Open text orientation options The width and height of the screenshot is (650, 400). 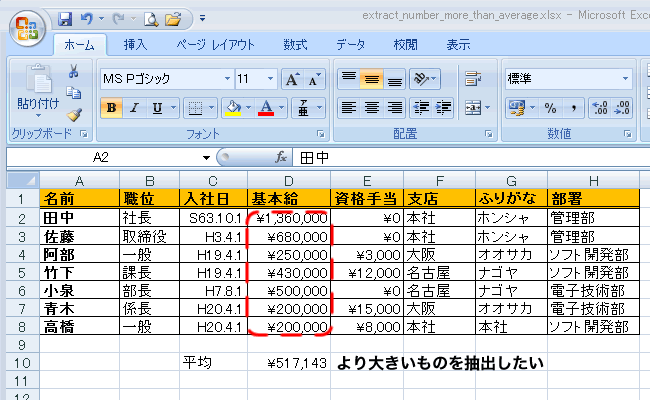(x=424, y=79)
